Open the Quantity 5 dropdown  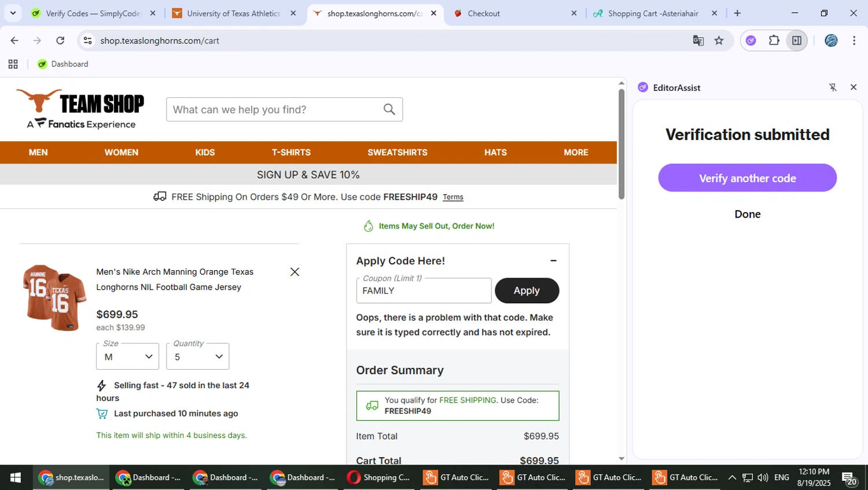197,357
